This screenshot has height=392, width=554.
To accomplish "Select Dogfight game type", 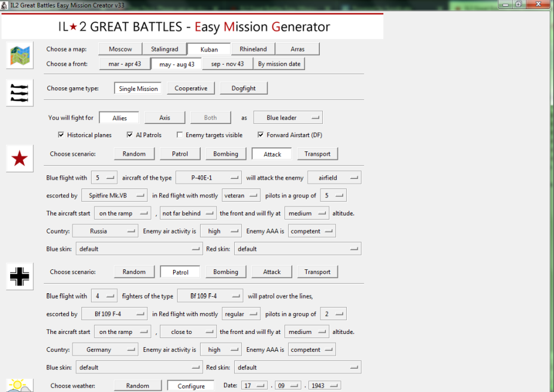I will pyautogui.click(x=243, y=89).
